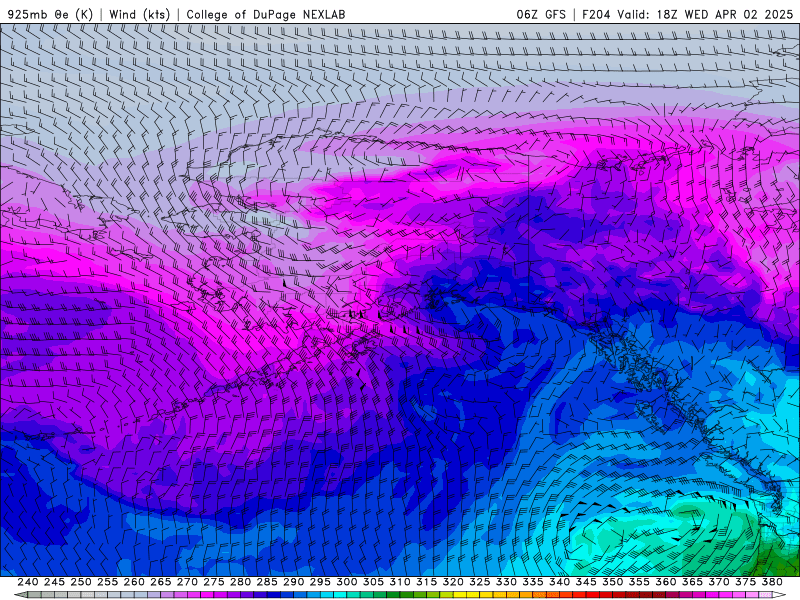
Task: Select the 325 color scale value
Action: click(480, 582)
